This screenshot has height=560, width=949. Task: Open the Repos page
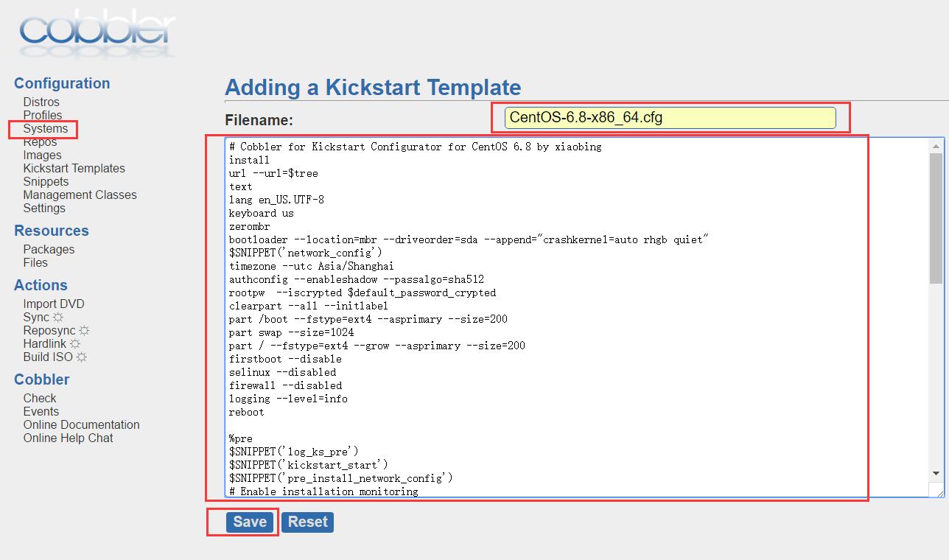40,141
